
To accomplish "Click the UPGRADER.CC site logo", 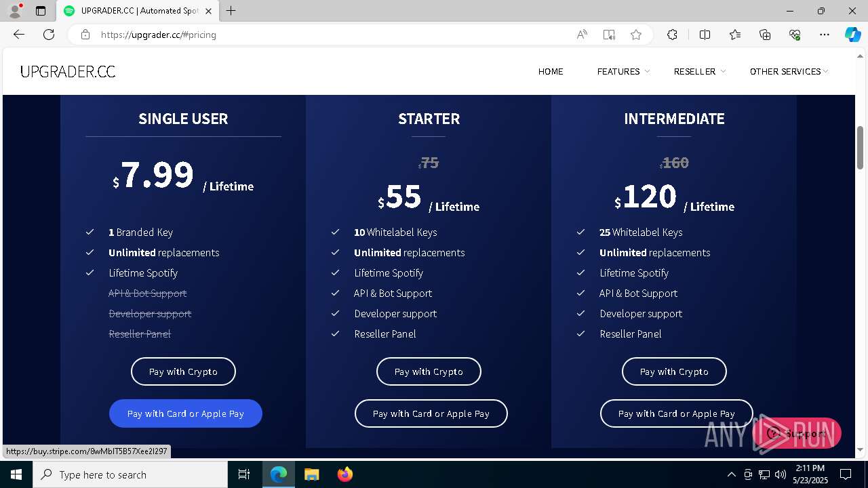I will pyautogui.click(x=68, y=72).
